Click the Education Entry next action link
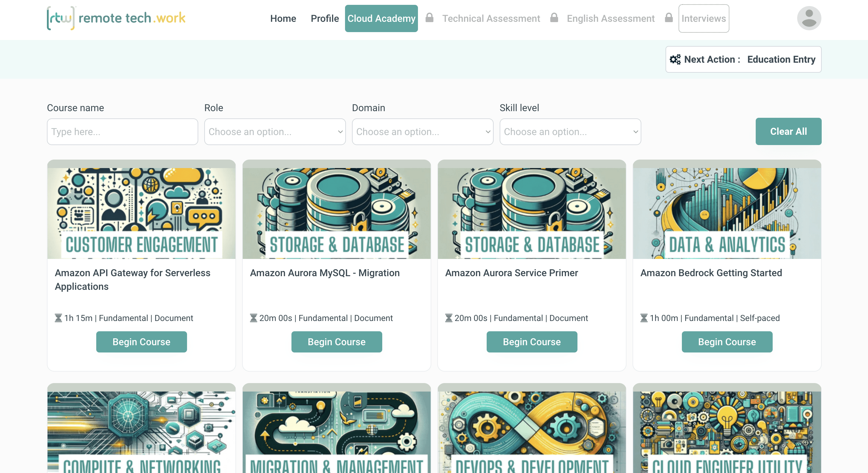Screen dimensions: 868x473 tap(781, 59)
